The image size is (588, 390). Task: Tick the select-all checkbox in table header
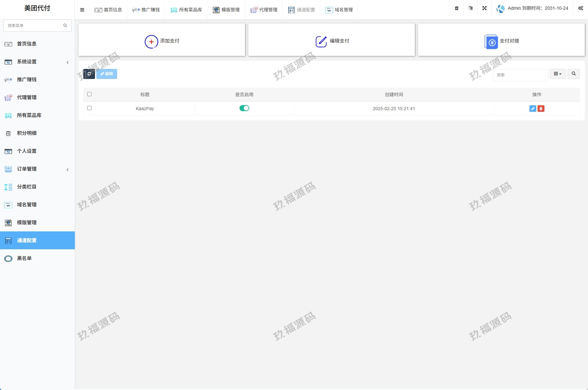click(x=89, y=94)
